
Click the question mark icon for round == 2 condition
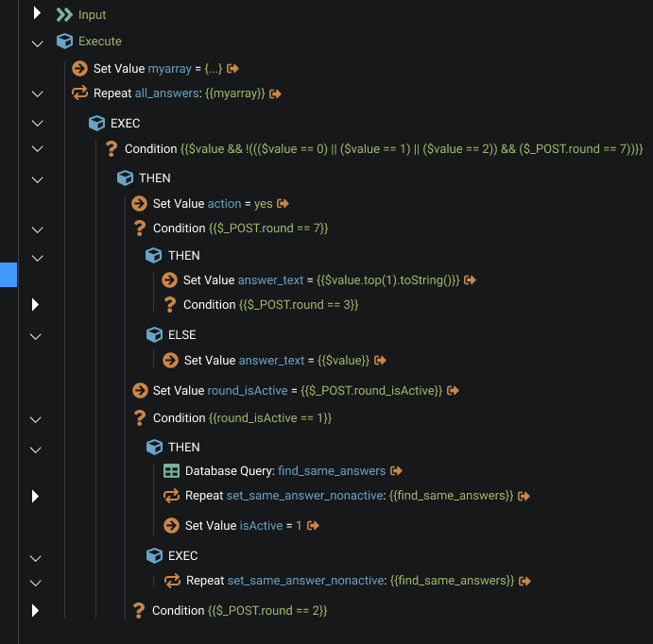tap(139, 611)
